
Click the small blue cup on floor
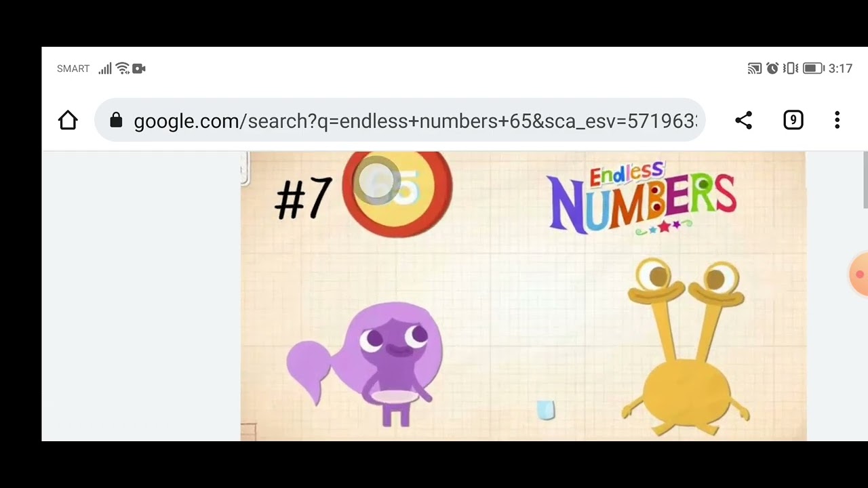click(x=546, y=409)
